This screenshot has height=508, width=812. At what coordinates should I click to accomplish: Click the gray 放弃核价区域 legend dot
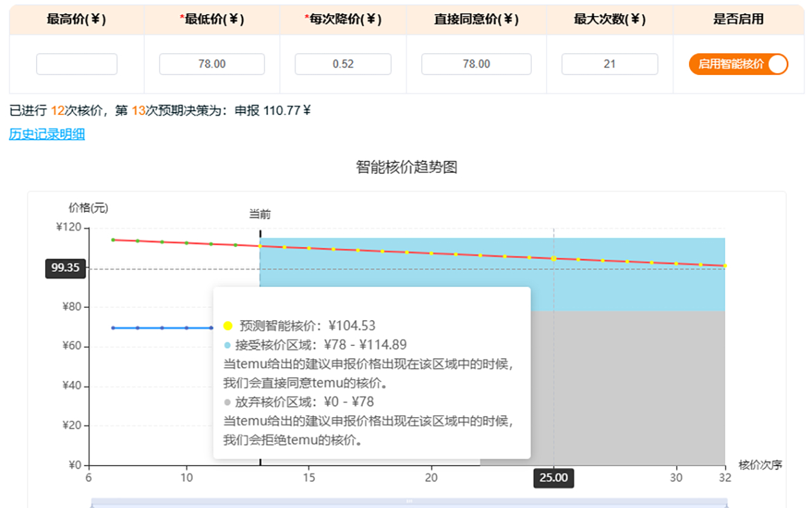[x=226, y=401]
